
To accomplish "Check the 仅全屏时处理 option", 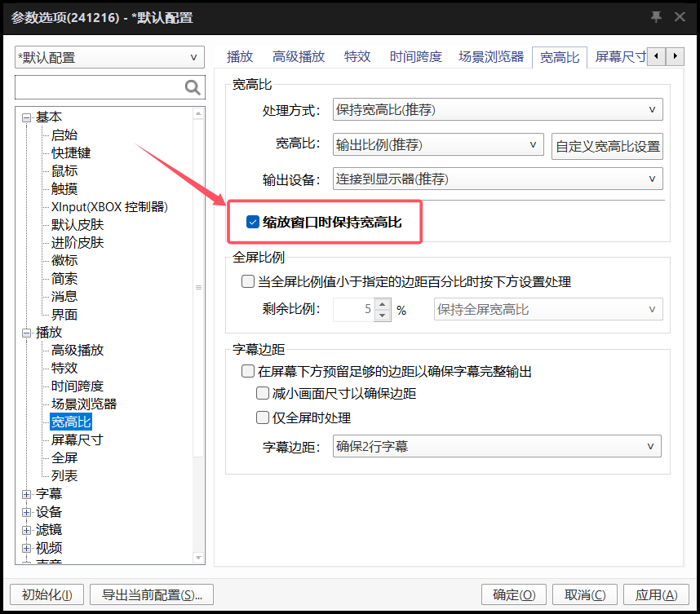I will pos(262,417).
